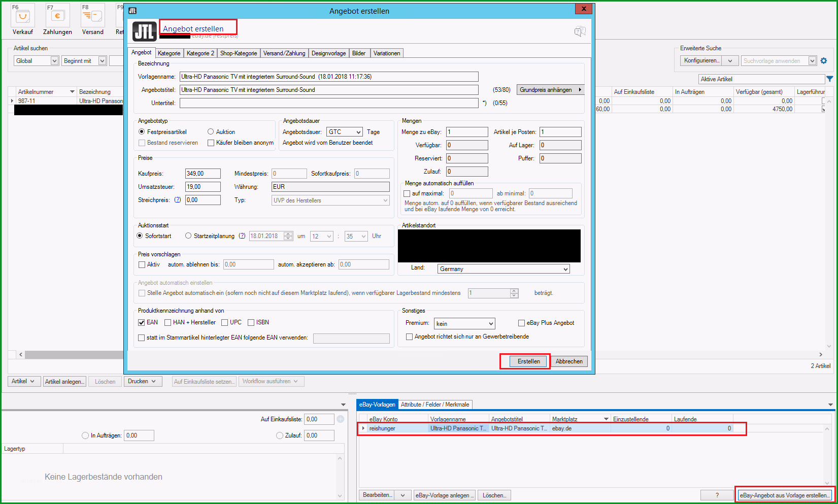Viewport: 838px width, 504px height.
Task: Open the Angebotsdauer GTC dropdown
Action: point(345,132)
